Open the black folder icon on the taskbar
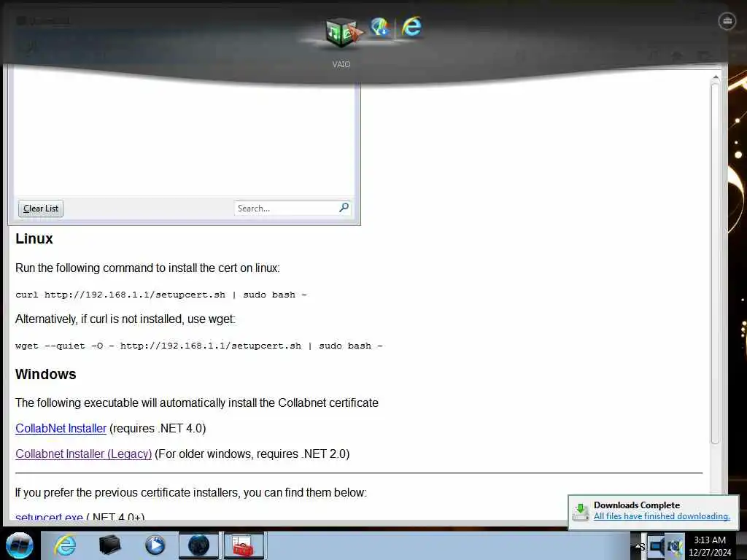This screenshot has height=560, width=747. coord(109,545)
